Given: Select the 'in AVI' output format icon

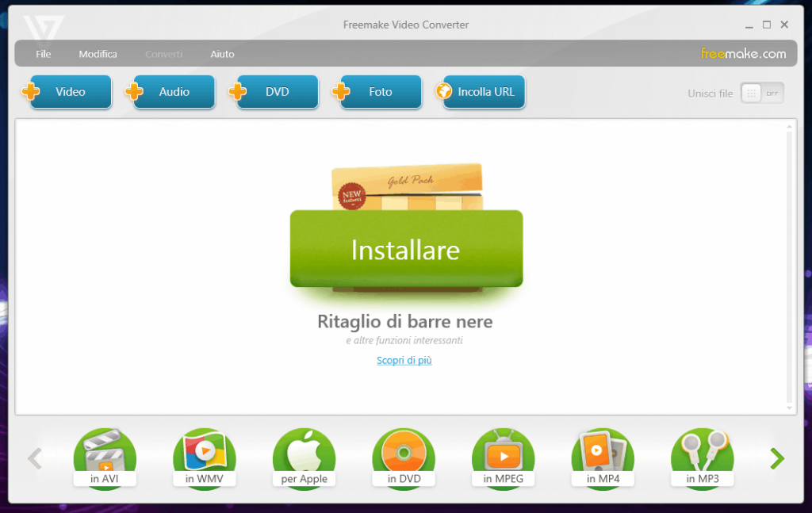Looking at the screenshot, I should tap(105, 458).
